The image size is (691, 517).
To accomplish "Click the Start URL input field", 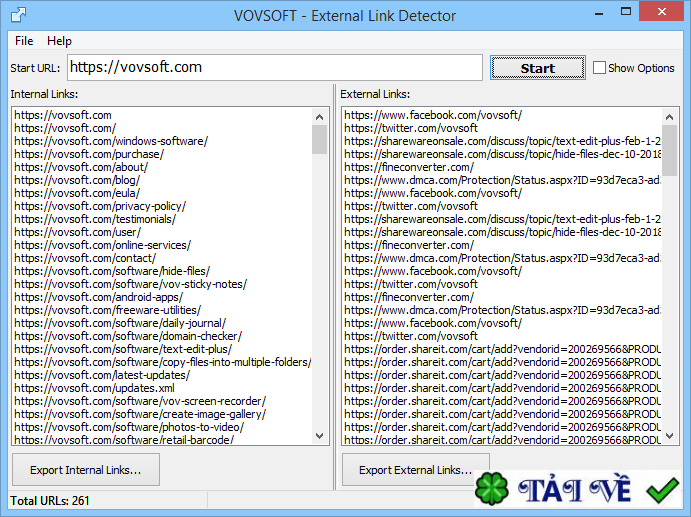I will (275, 67).
